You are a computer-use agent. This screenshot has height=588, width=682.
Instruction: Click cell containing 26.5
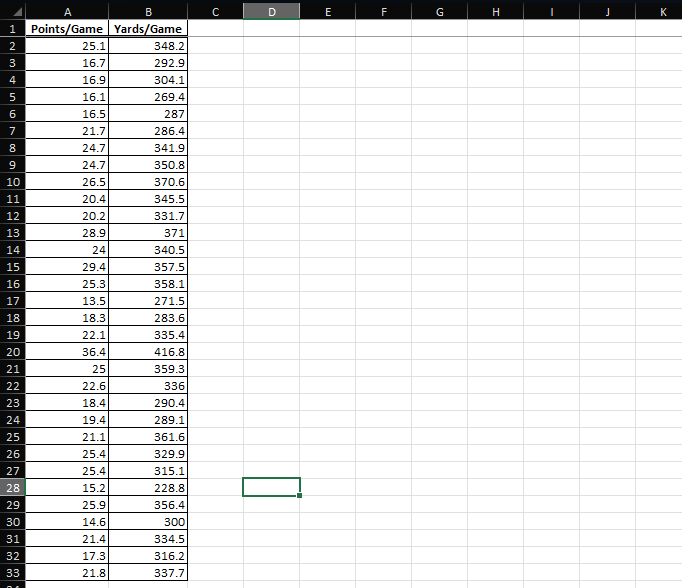[x=67, y=182]
